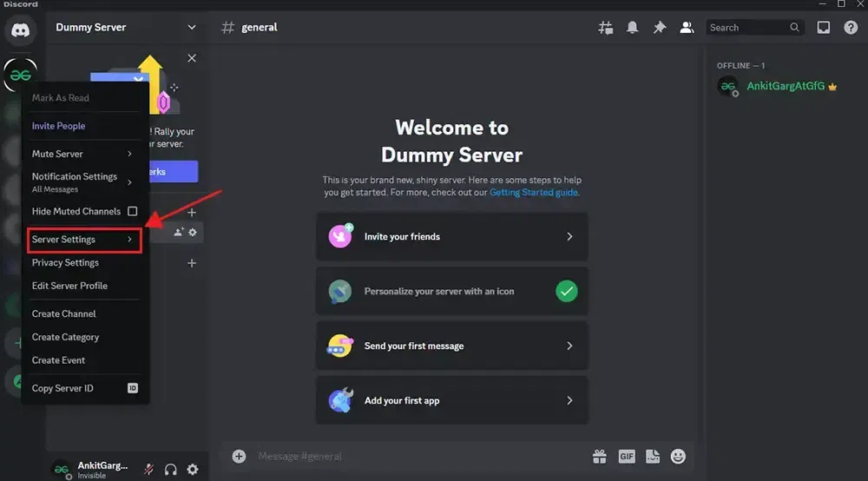Open the Threads icon in channel header
The image size is (868, 481).
605,27
